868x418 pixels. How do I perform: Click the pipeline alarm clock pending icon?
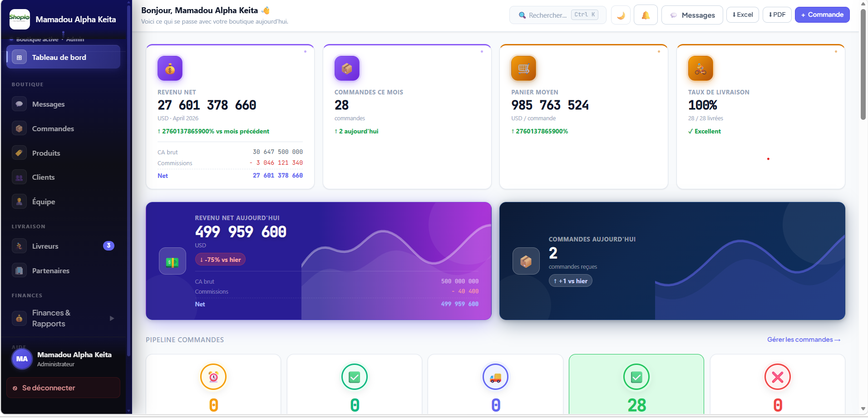(x=213, y=377)
